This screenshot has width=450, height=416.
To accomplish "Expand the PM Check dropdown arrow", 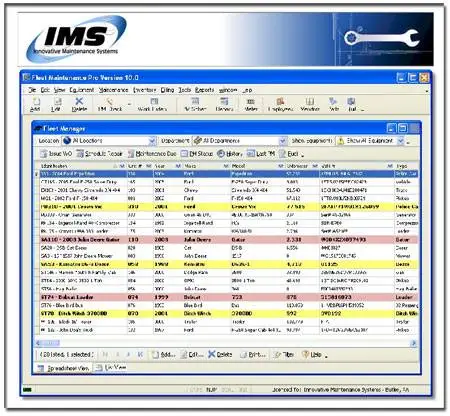I will point(129,105).
